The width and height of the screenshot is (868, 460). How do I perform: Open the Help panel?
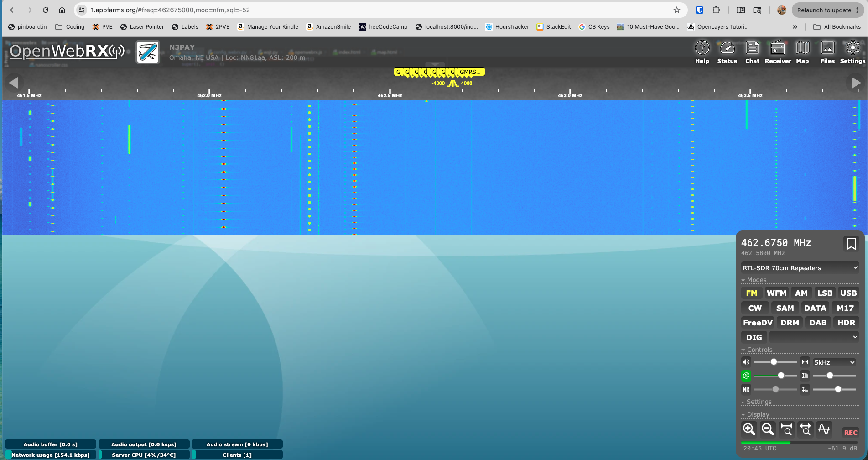tap(702, 52)
